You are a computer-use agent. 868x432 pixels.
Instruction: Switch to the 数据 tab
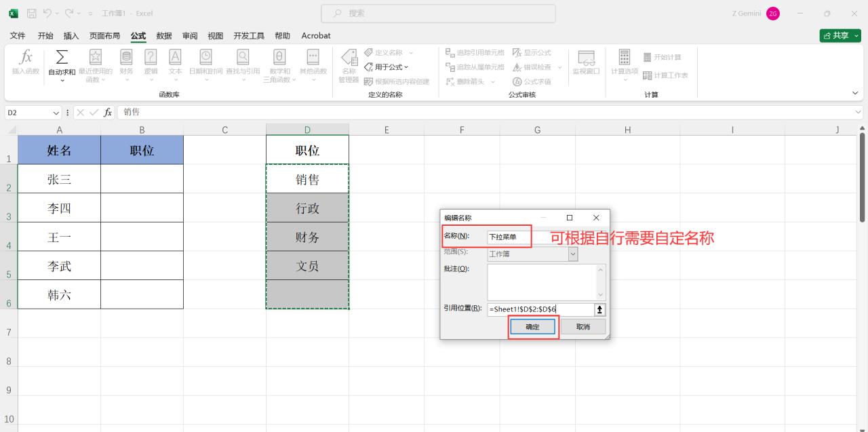tap(164, 35)
